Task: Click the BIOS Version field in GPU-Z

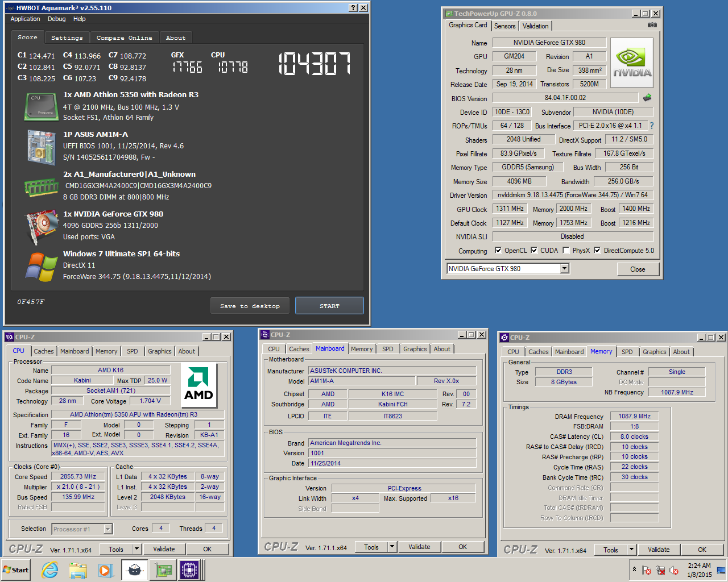Action: [x=565, y=98]
